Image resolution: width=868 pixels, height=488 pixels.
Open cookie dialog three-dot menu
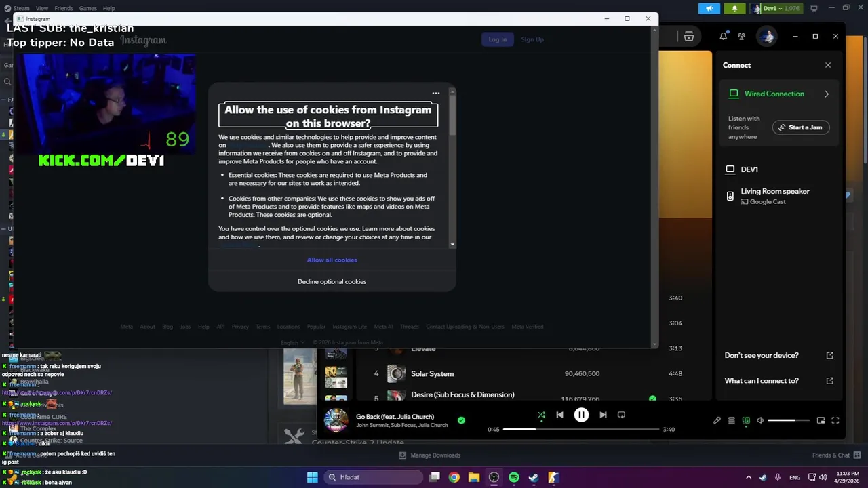coord(436,93)
